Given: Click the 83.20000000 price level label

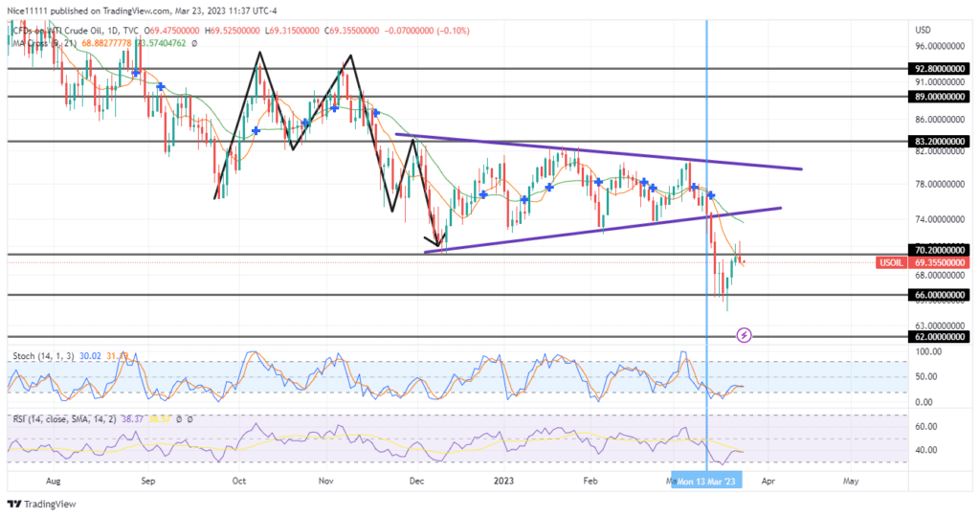Looking at the screenshot, I should (940, 142).
